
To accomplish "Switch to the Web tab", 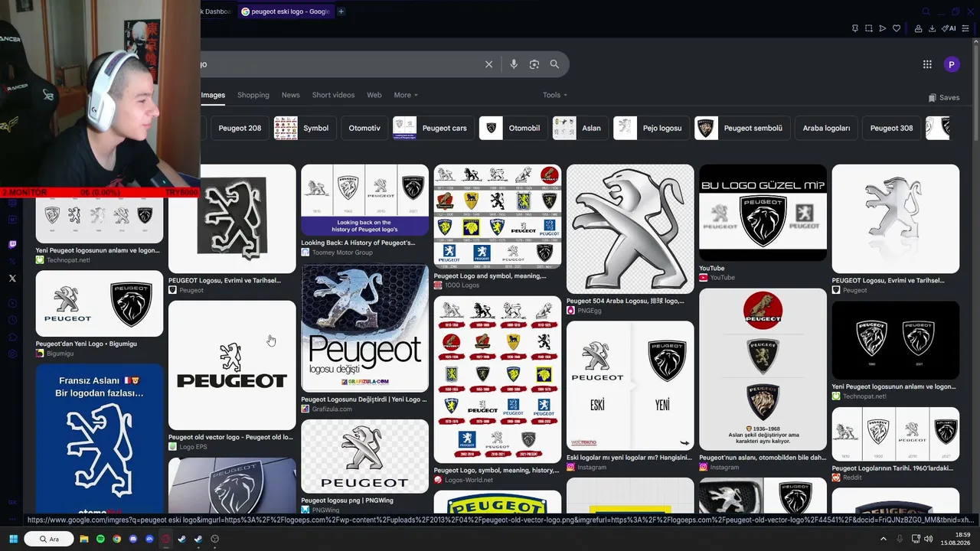I will (374, 95).
